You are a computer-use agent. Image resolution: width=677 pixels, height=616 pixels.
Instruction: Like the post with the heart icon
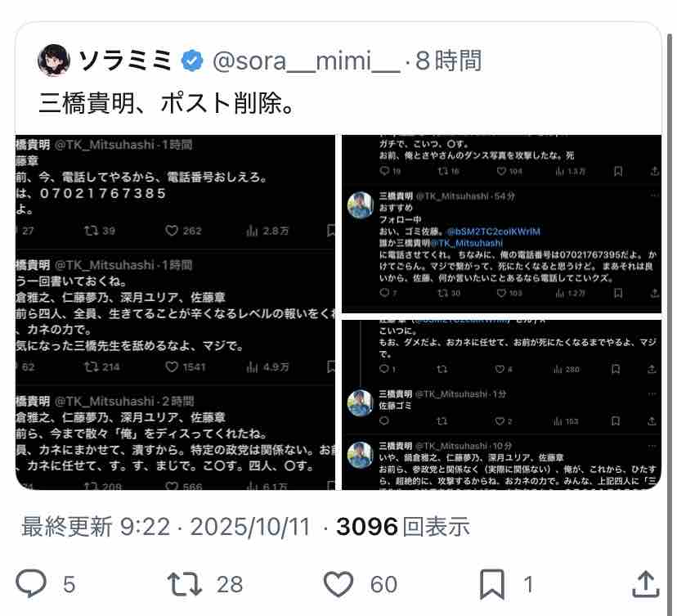point(338,584)
